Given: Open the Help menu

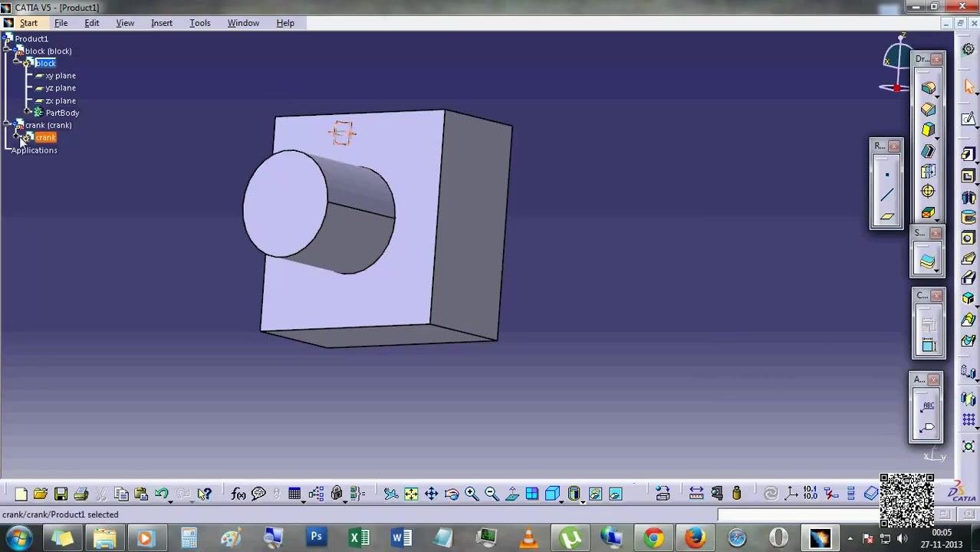Looking at the screenshot, I should coord(285,23).
